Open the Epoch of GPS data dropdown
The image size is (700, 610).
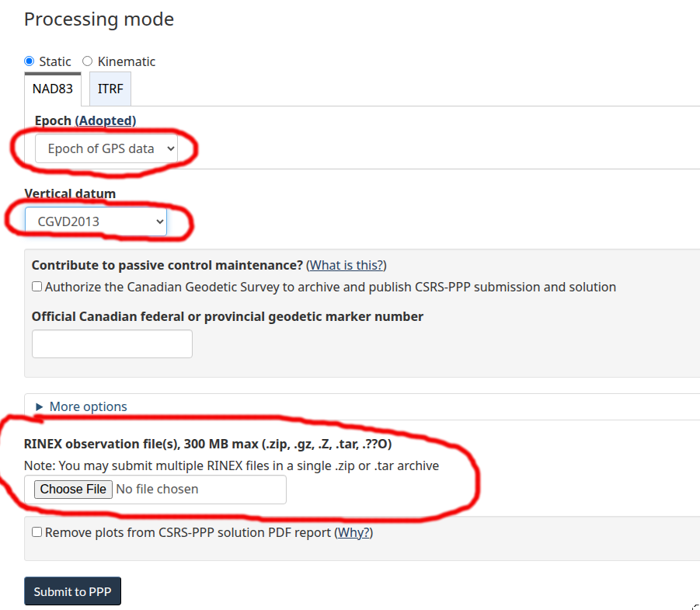106,148
